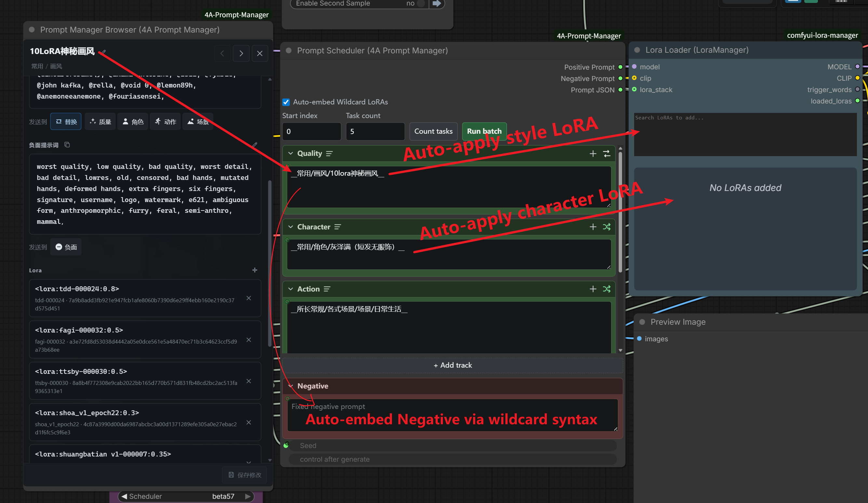Open Quality track list menu icon
Image resolution: width=868 pixels, height=503 pixels.
[x=329, y=154]
